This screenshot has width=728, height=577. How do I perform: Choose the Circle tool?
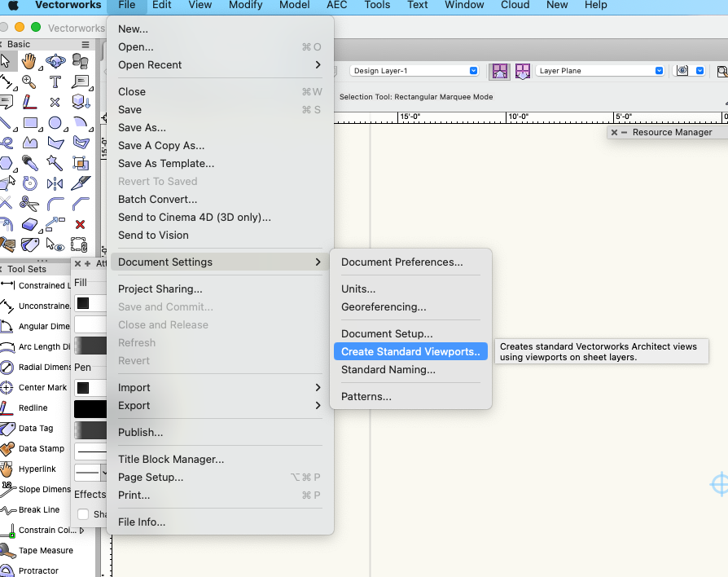(55, 123)
